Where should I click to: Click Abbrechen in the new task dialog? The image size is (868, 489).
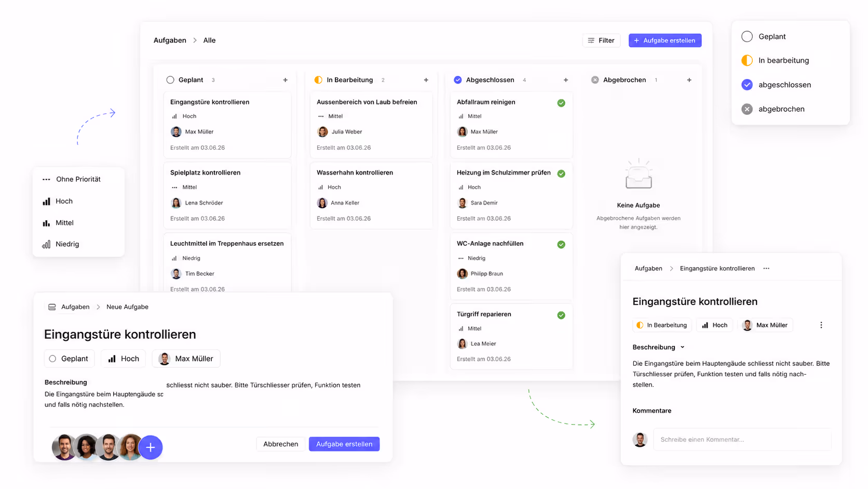coord(280,444)
